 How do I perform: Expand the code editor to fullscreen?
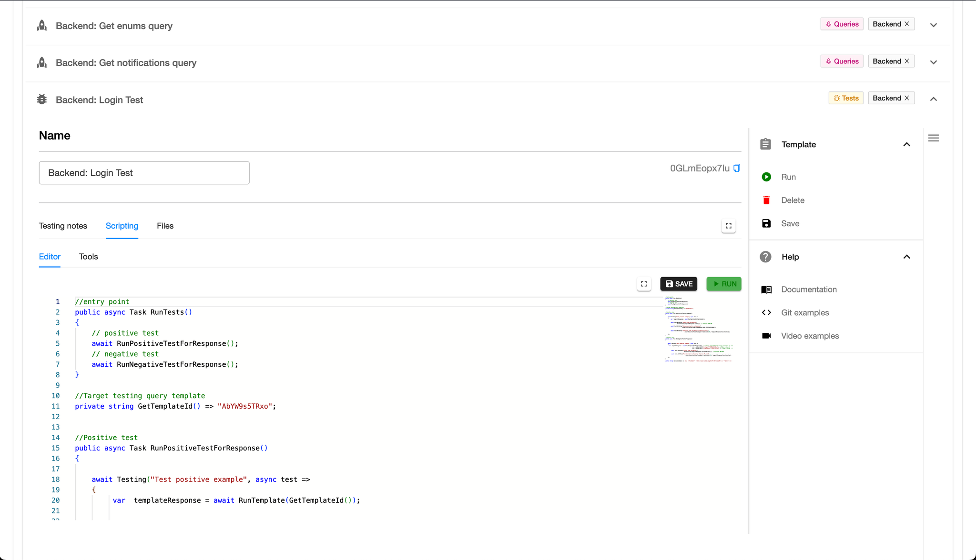644,284
